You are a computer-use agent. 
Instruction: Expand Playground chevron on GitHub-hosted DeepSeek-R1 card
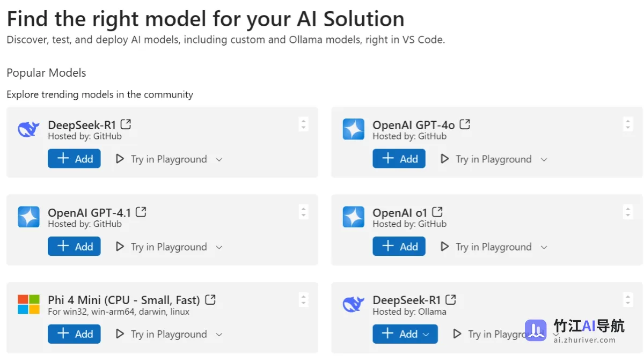click(x=219, y=159)
